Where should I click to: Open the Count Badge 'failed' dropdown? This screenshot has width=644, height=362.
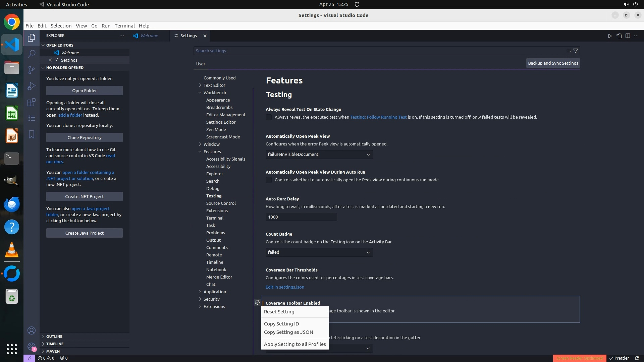319,252
